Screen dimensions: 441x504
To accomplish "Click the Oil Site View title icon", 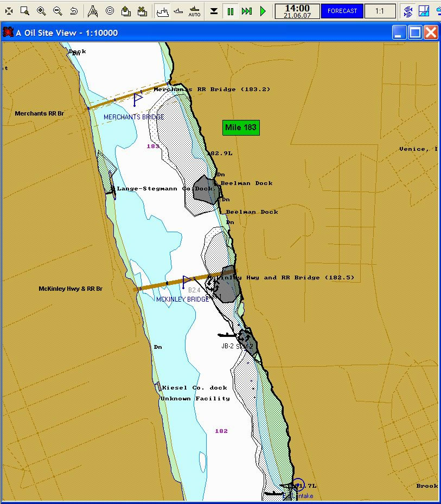I will pyautogui.click(x=8, y=32).
